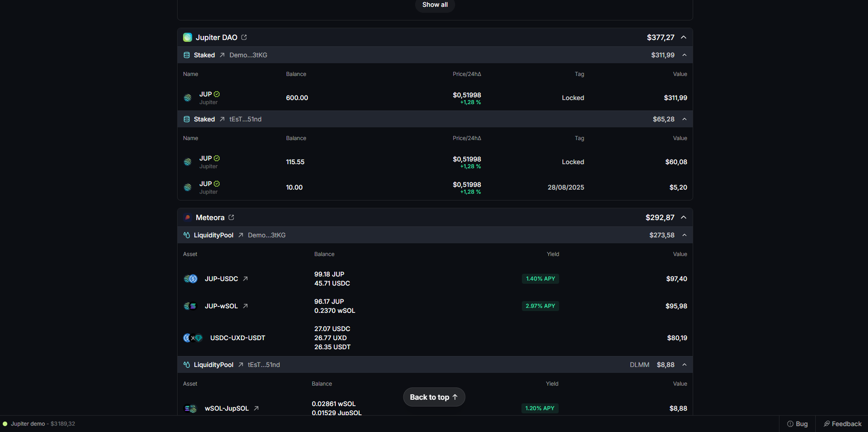Open Staked tEsT...51nd wallet arrow icon

pos(222,119)
